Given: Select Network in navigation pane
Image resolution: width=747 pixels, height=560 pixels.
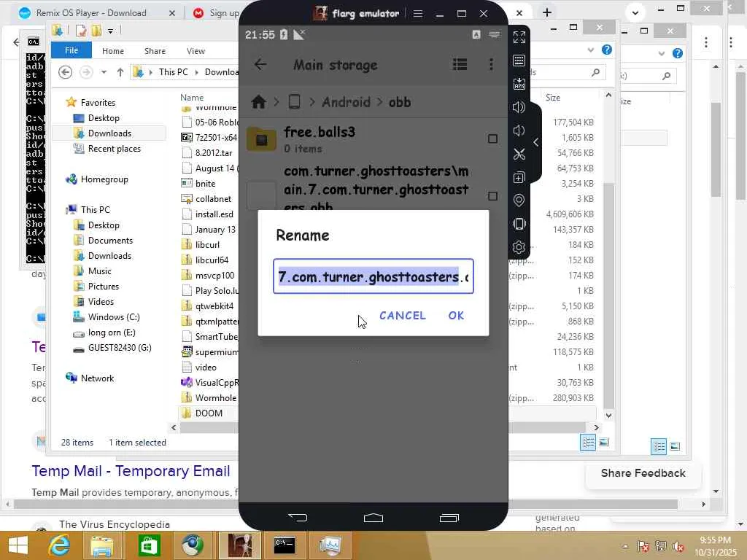Looking at the screenshot, I should coord(97,378).
